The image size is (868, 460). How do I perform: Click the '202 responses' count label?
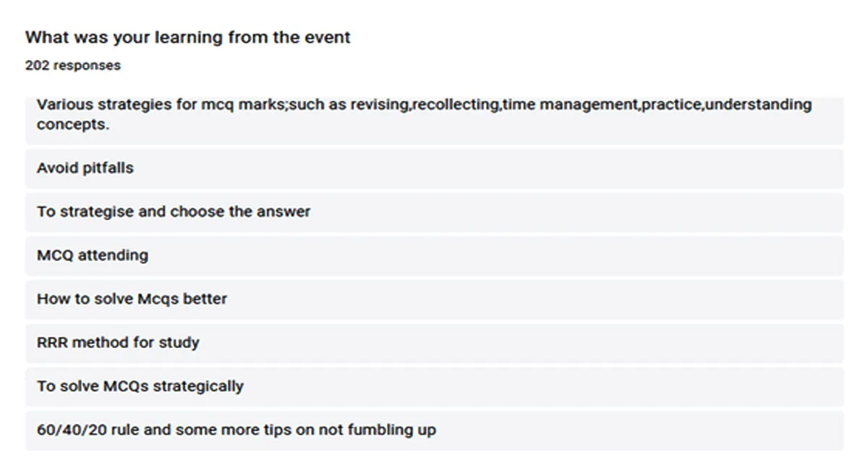point(73,66)
